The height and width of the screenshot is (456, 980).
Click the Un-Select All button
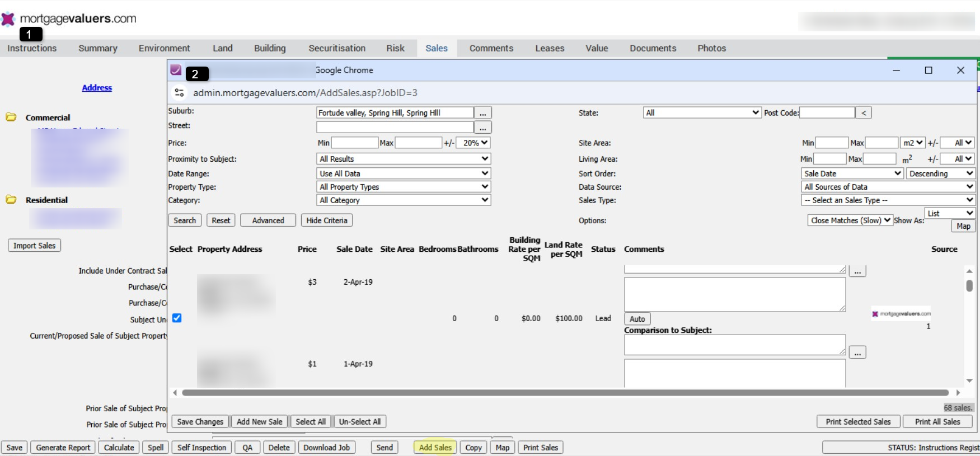click(360, 422)
